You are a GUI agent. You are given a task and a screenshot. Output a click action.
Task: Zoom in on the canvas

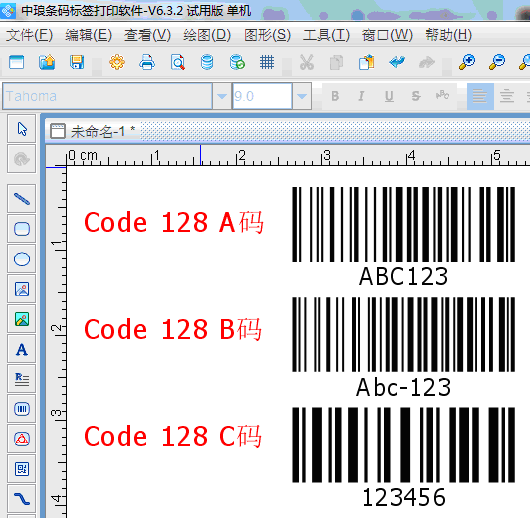tap(467, 62)
